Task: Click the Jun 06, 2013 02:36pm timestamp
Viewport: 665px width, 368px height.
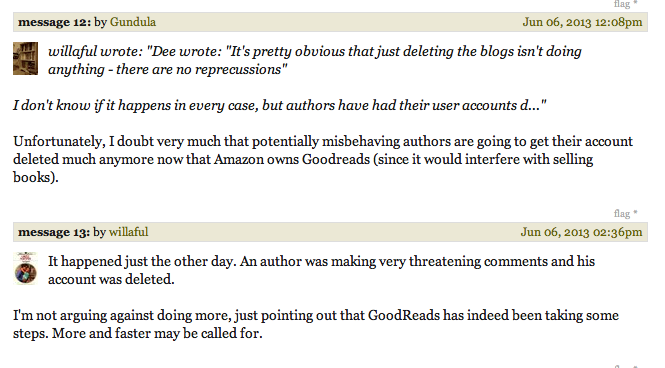Action: pyautogui.click(x=581, y=232)
